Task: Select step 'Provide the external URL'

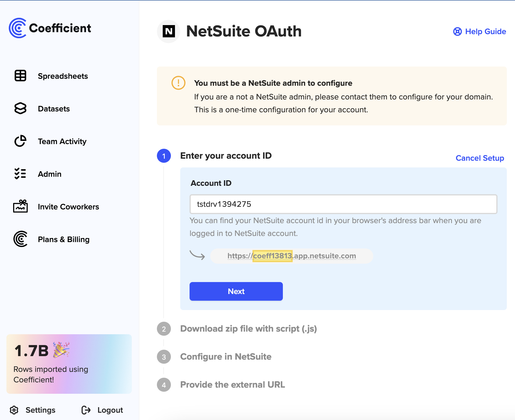Action: pyautogui.click(x=232, y=385)
